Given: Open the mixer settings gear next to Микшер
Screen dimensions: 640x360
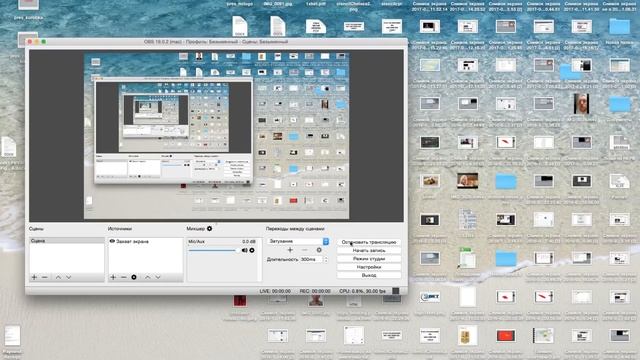Looking at the screenshot, I should [209, 229].
